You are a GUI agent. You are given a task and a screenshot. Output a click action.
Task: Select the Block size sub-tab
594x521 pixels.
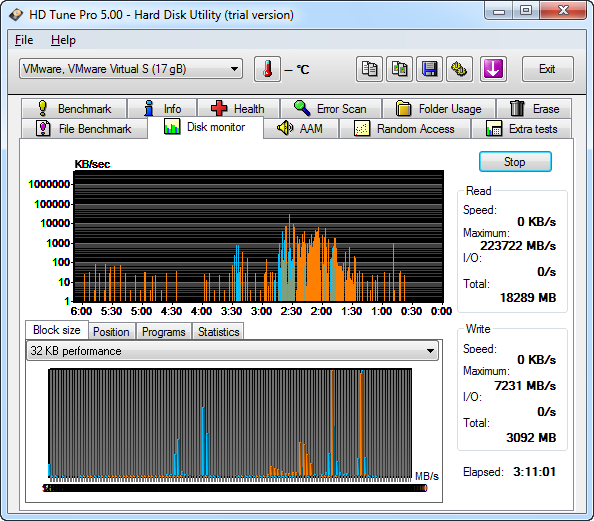57,330
